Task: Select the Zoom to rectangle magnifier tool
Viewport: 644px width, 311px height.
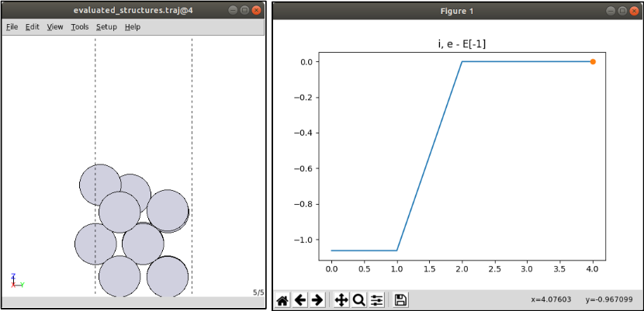Action: pyautogui.click(x=358, y=300)
